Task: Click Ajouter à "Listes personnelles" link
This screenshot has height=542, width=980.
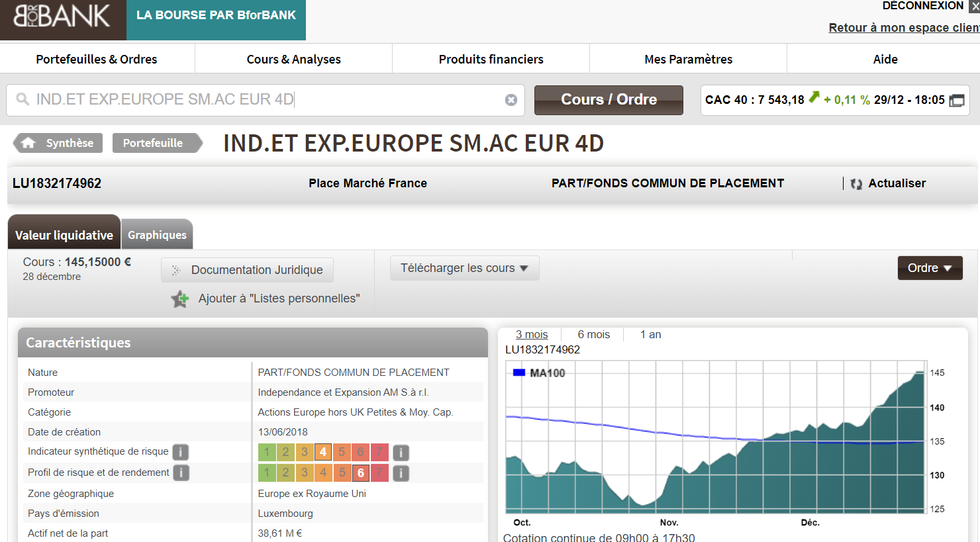Action: click(279, 299)
